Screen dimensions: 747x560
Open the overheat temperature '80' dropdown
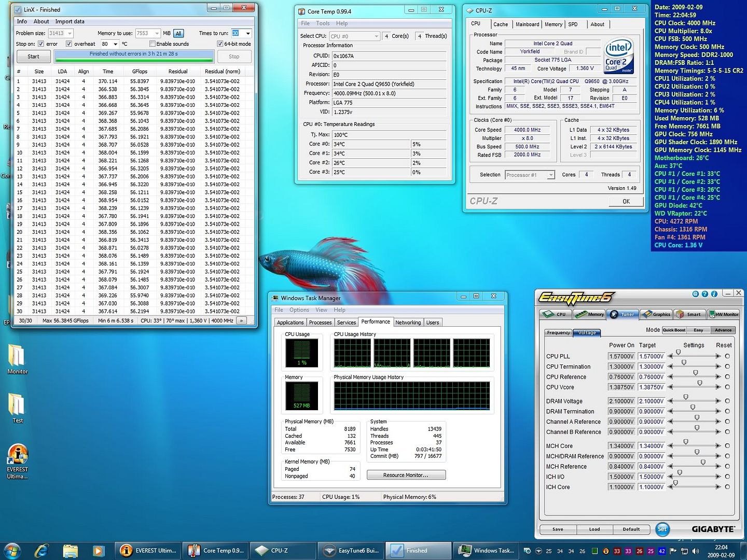tap(115, 44)
